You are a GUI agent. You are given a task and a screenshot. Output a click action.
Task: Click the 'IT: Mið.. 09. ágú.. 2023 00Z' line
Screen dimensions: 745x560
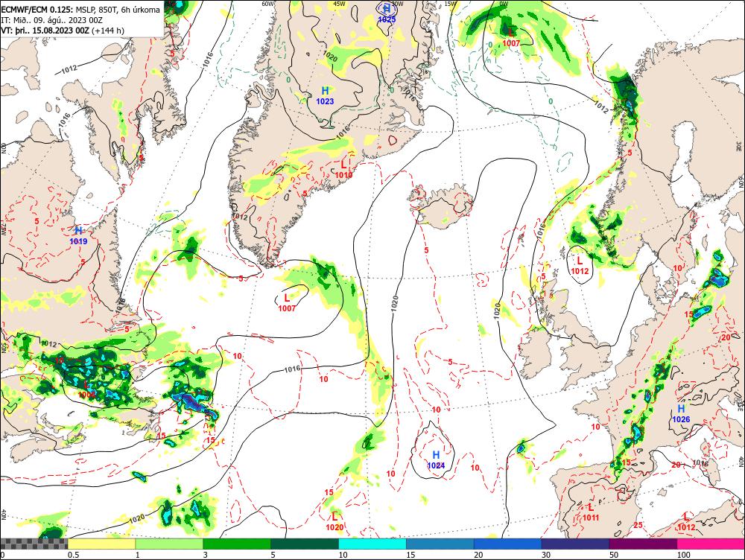pos(51,20)
